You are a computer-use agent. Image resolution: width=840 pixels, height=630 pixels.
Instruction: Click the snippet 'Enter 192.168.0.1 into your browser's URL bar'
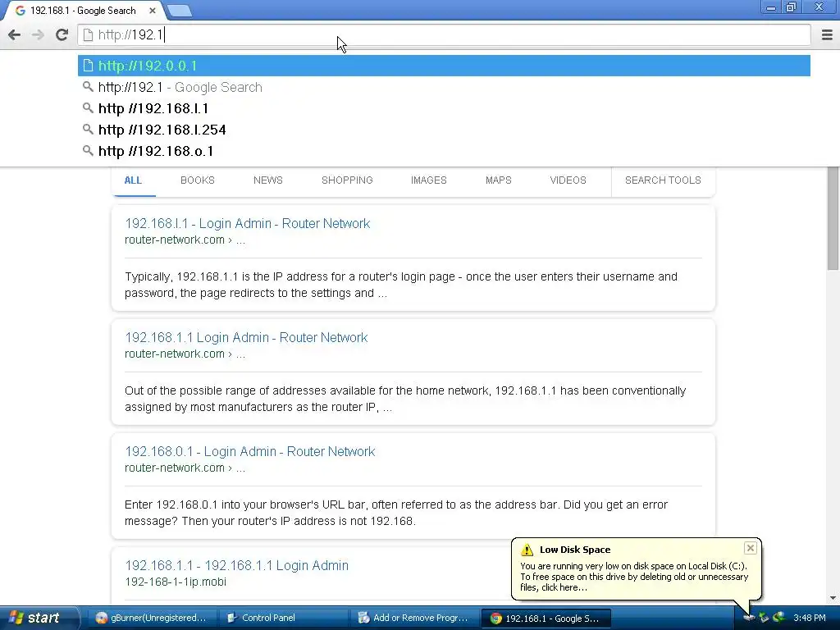[245, 504]
